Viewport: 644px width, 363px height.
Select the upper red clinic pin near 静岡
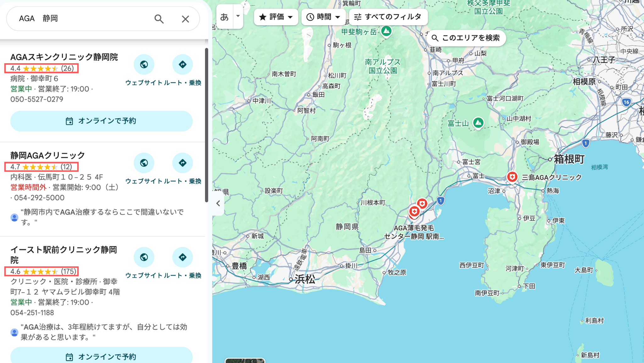422,204
